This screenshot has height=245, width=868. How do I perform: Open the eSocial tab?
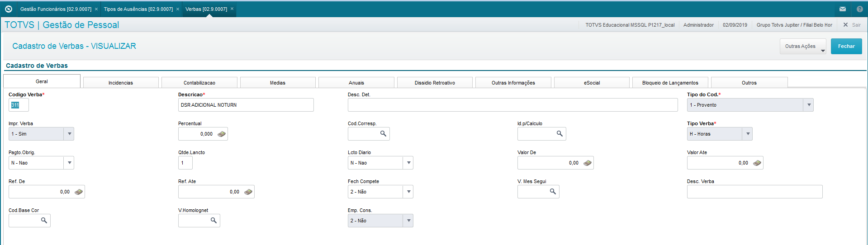pos(592,83)
